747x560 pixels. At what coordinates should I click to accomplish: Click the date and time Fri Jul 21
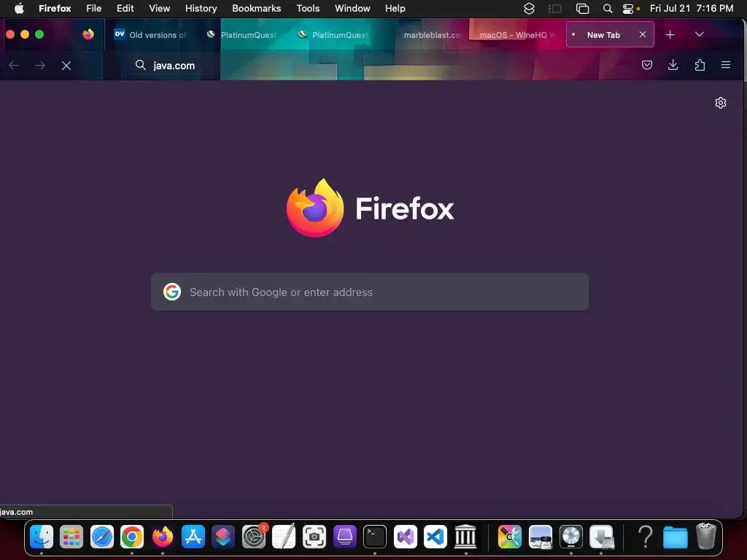[692, 9]
